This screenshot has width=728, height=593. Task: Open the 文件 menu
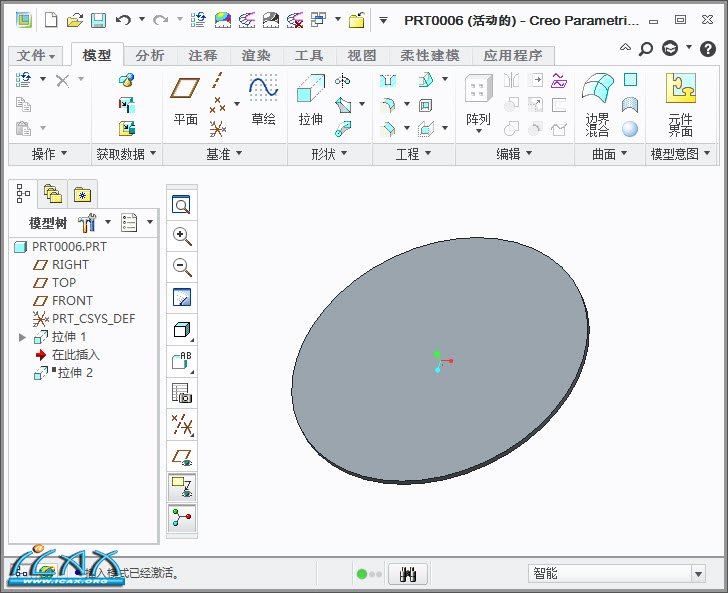pos(37,56)
